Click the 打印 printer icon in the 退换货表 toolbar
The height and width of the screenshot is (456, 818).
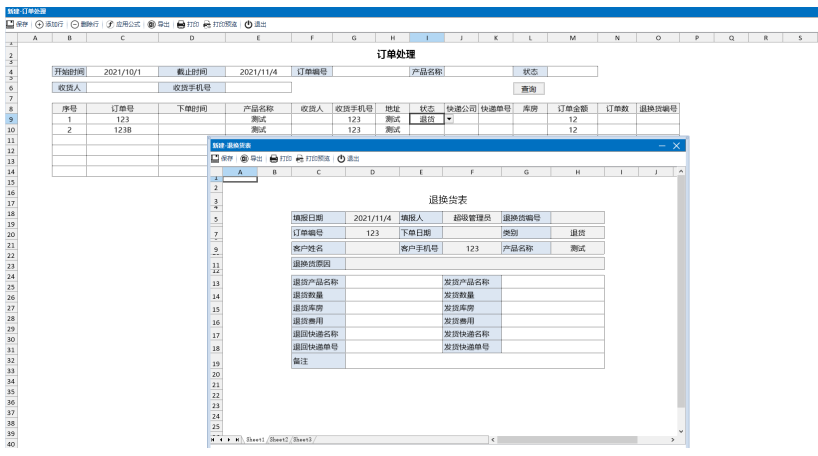click(274, 158)
